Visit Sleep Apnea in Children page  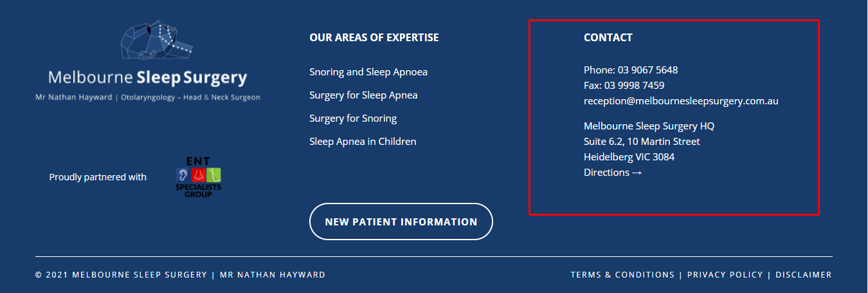(363, 142)
